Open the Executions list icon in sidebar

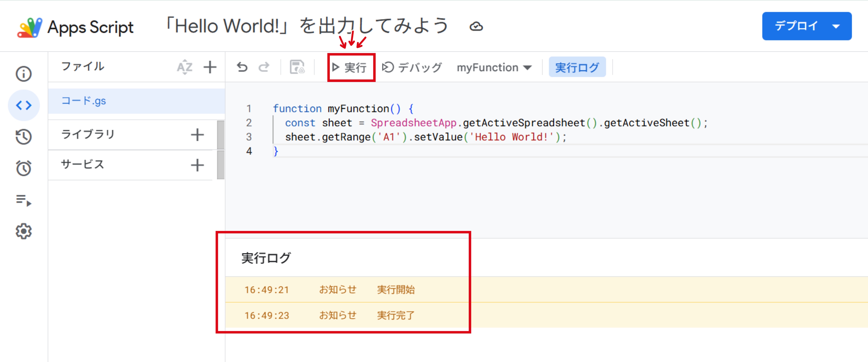click(x=24, y=200)
